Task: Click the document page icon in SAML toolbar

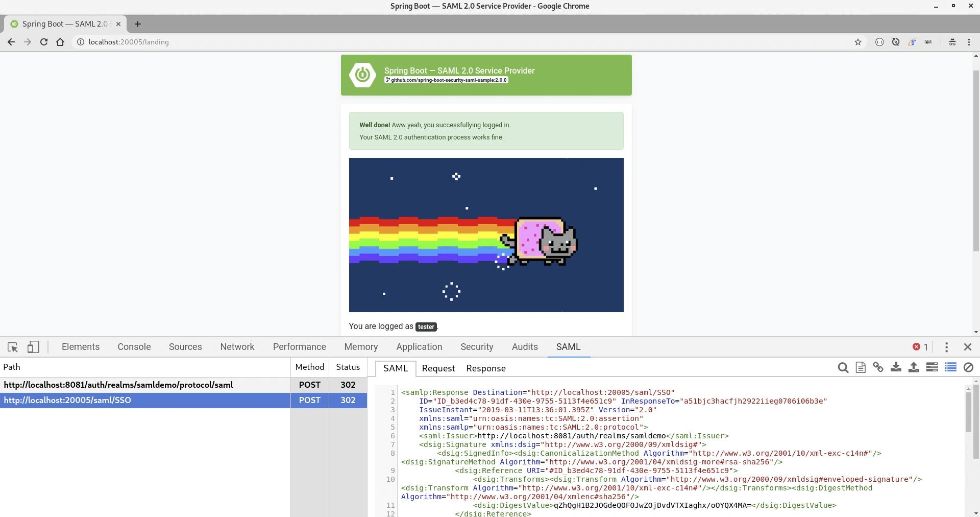Action: coord(861,367)
